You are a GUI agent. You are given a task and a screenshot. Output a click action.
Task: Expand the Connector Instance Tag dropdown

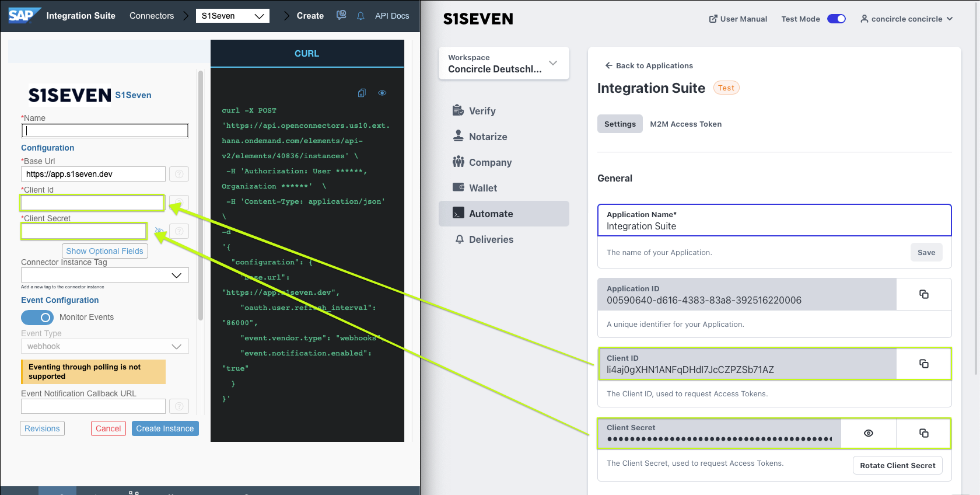click(105, 275)
